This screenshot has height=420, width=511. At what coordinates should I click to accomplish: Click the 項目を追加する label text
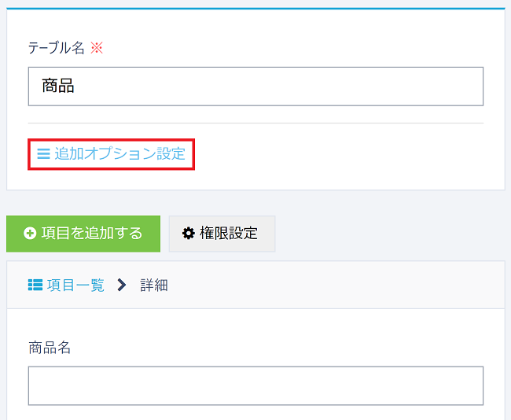point(92,234)
